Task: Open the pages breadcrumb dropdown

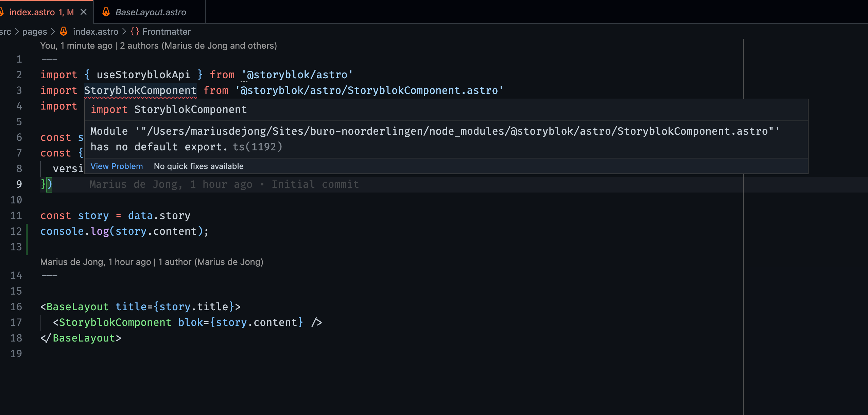Action: click(x=34, y=31)
